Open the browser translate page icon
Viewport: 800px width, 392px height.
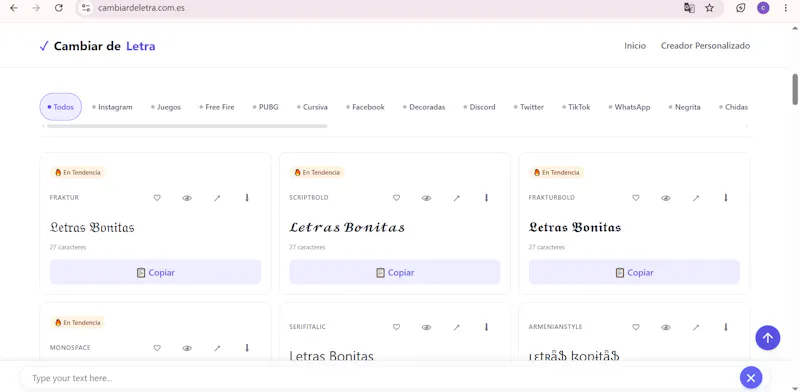(x=689, y=8)
